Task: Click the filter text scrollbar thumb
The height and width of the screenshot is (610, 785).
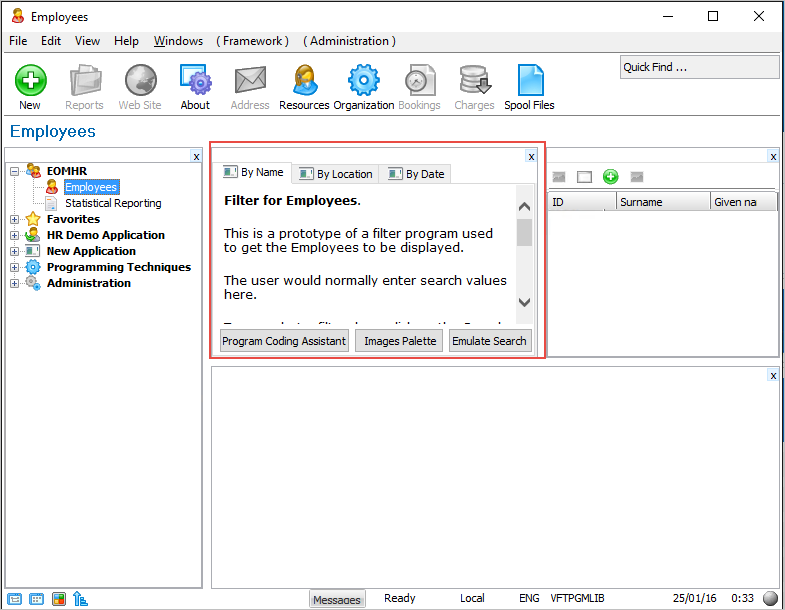Action: coord(524,232)
